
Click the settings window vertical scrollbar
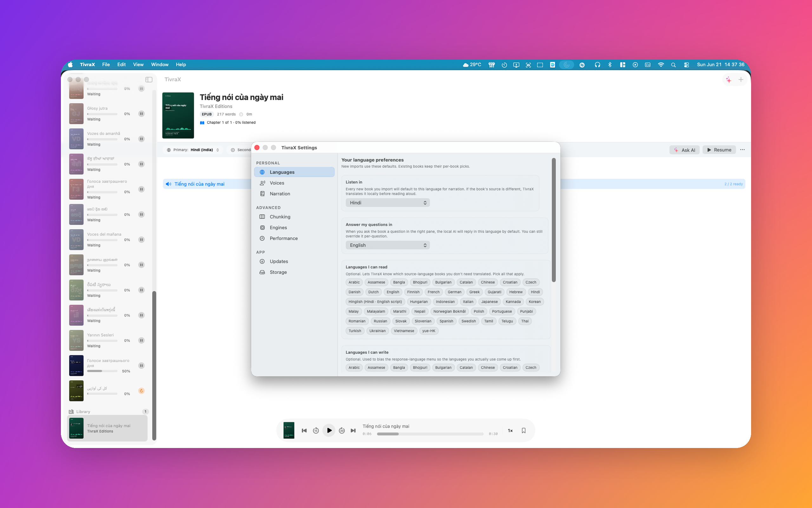pos(553,220)
